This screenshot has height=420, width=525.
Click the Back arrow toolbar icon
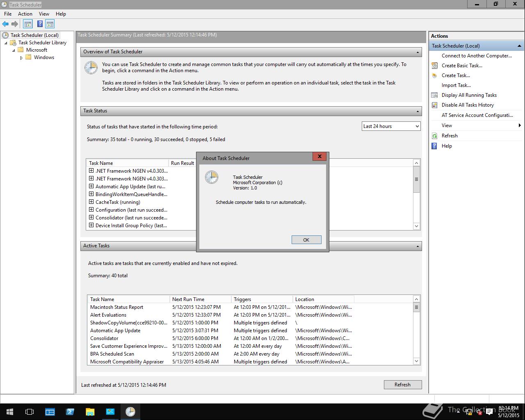(5, 24)
